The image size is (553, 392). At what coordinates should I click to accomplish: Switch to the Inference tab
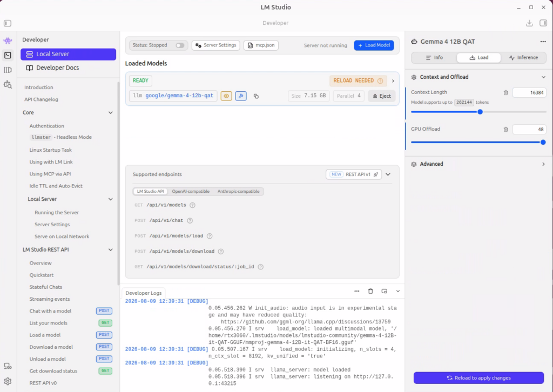click(x=523, y=57)
